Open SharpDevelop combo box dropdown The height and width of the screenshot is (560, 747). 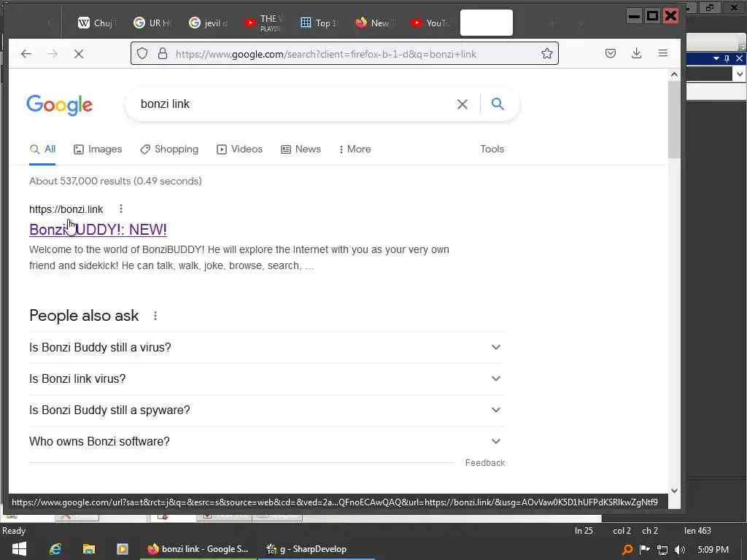[x=740, y=74]
